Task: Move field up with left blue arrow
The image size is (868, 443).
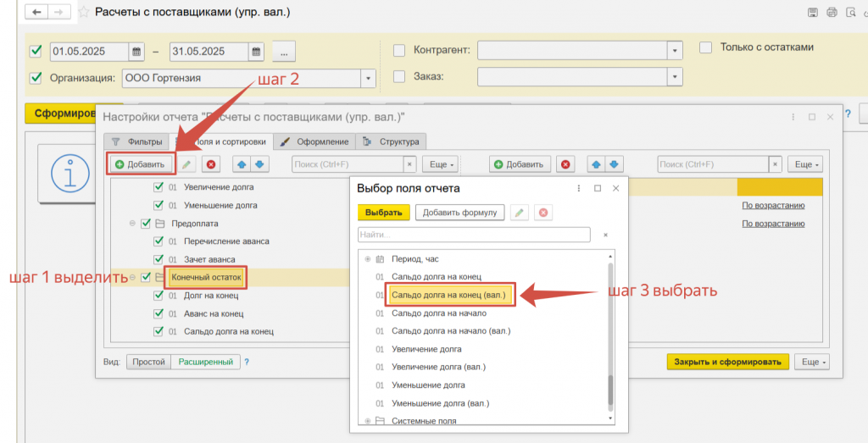Action: click(241, 163)
